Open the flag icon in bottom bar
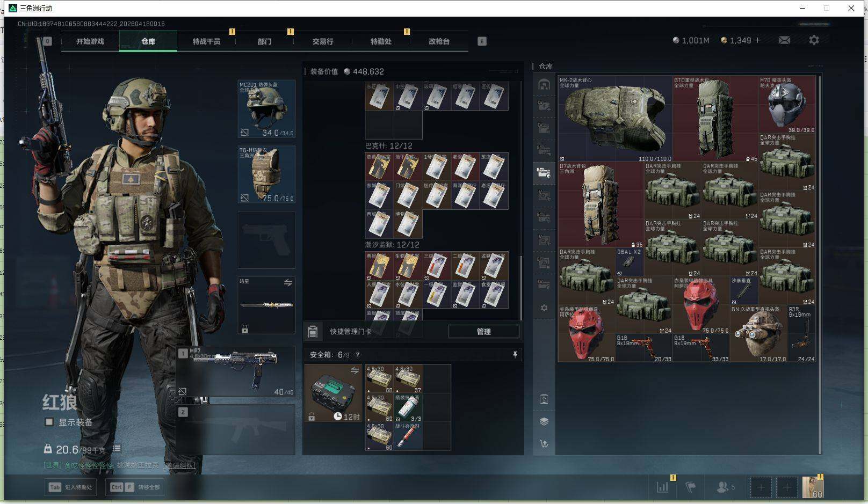 691,487
